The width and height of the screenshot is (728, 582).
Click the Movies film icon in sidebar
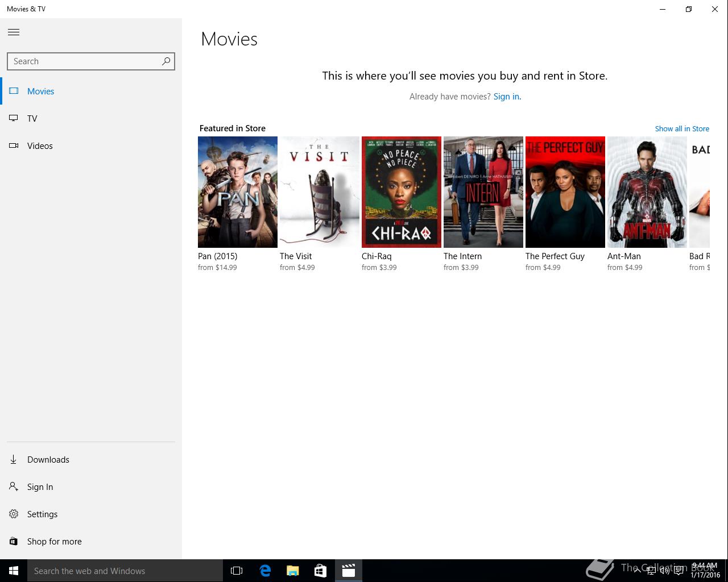pyautogui.click(x=14, y=91)
